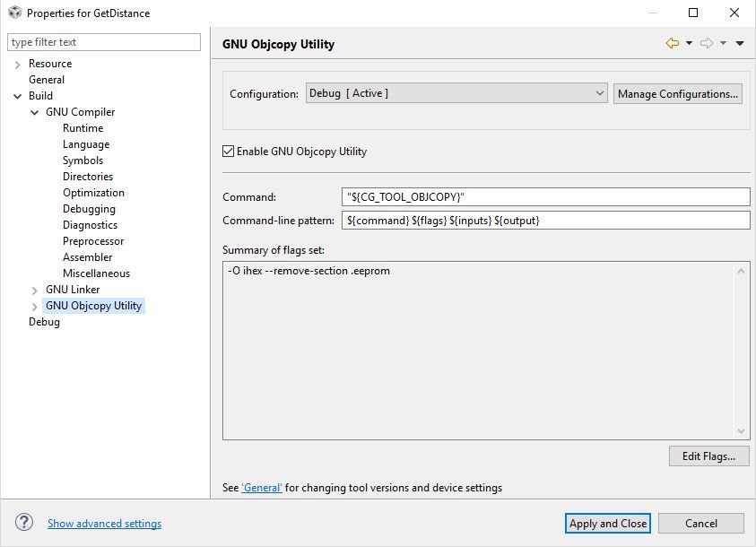Select Preprocessor in the settings tree
756x547 pixels.
[x=93, y=241]
